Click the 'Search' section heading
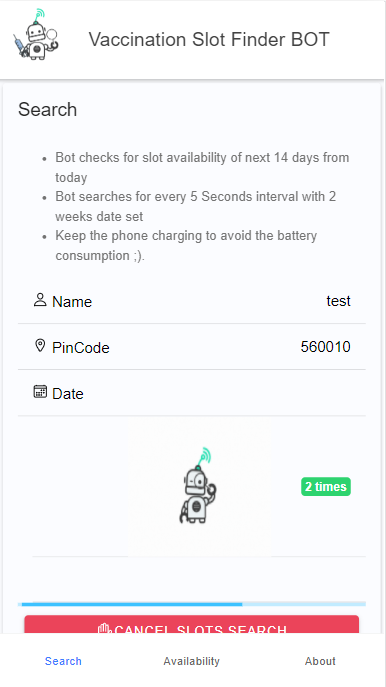386x687 pixels. (x=47, y=110)
